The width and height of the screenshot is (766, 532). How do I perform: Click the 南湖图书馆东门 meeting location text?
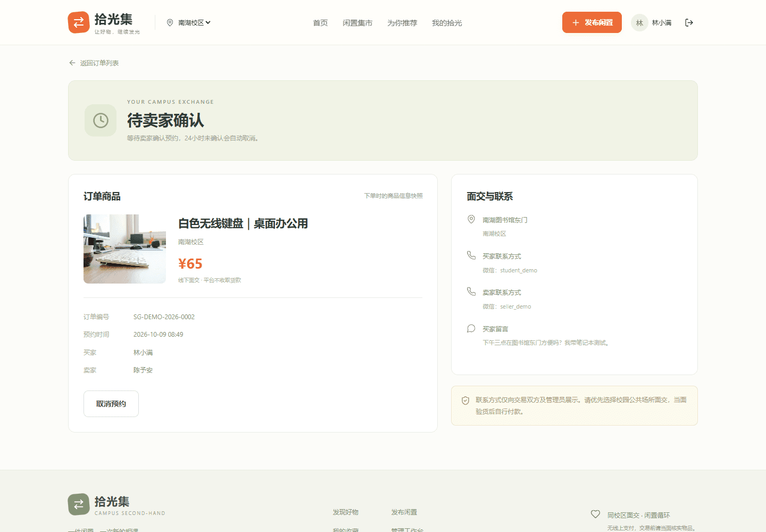(505, 220)
